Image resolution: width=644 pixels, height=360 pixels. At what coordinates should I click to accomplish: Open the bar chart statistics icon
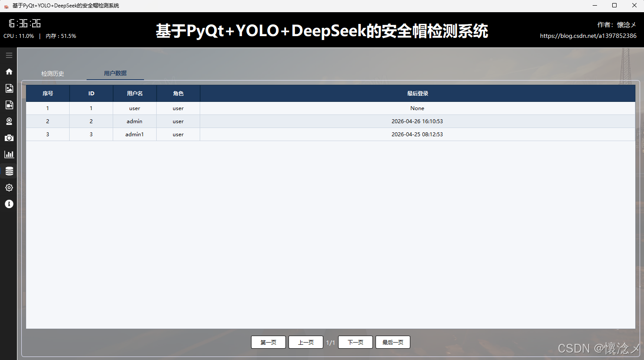coord(9,155)
